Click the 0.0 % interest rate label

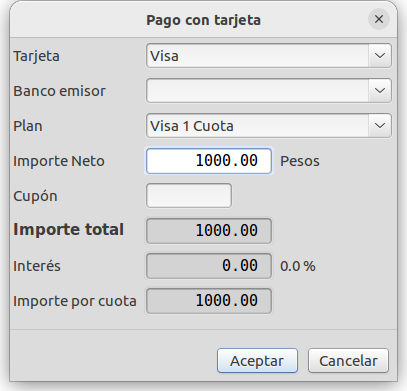(298, 266)
